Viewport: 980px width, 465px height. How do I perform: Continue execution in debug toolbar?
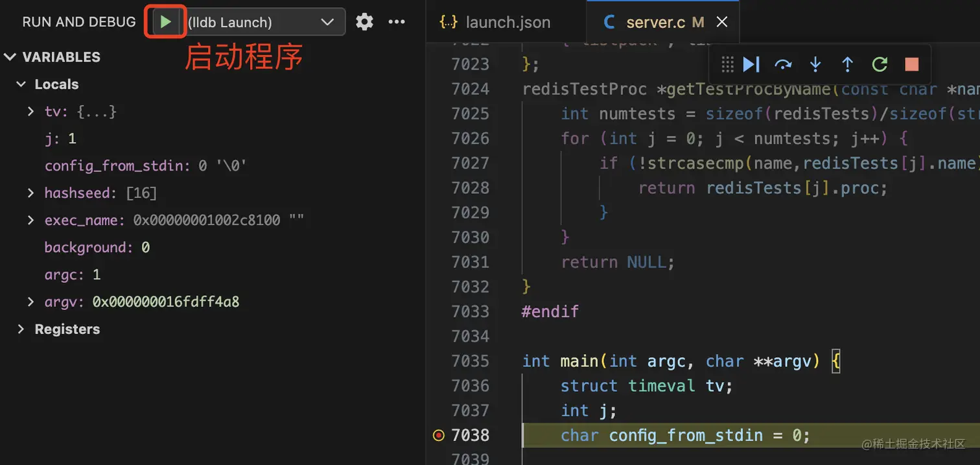(751, 64)
